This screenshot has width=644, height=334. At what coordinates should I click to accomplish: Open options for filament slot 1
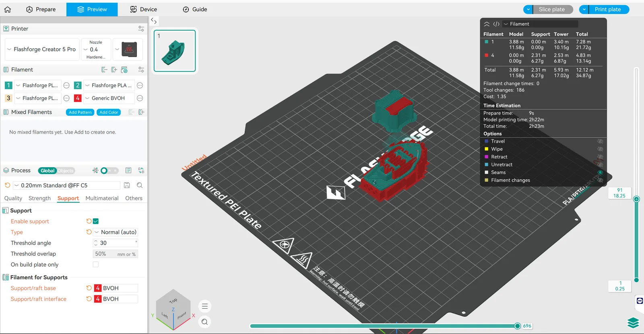[66, 85]
